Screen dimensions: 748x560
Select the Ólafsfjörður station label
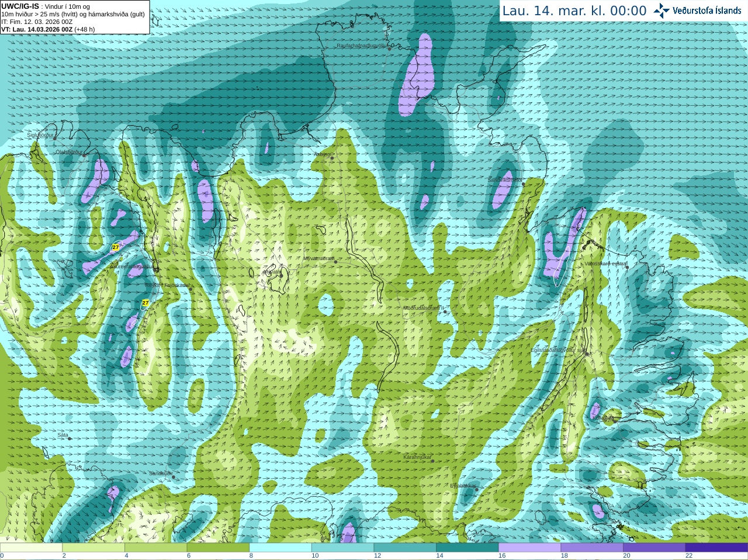(x=69, y=152)
